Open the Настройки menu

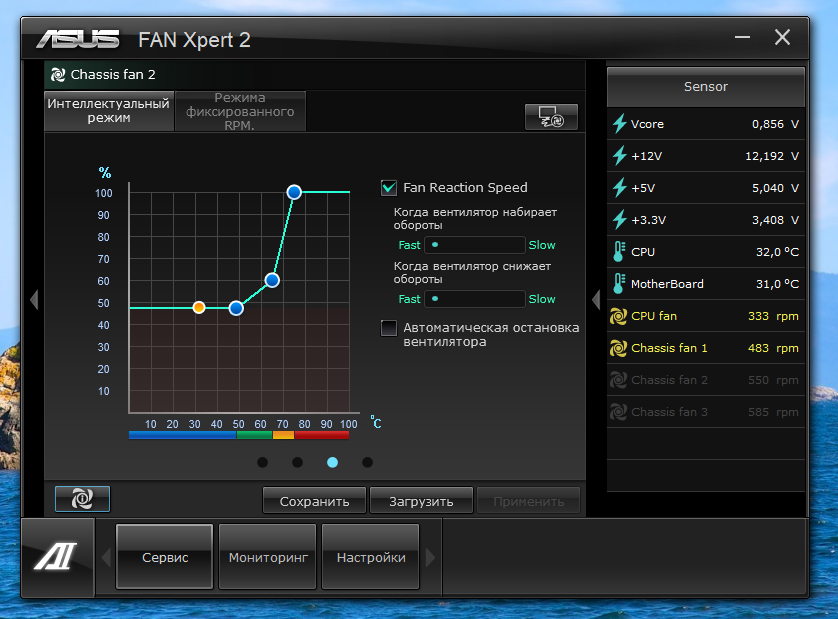tap(371, 557)
